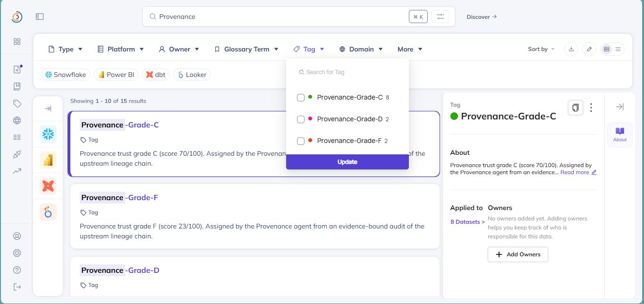This screenshot has height=304, width=644.
Task: Open the glossary book icon in the sidebar
Action: [17, 86]
